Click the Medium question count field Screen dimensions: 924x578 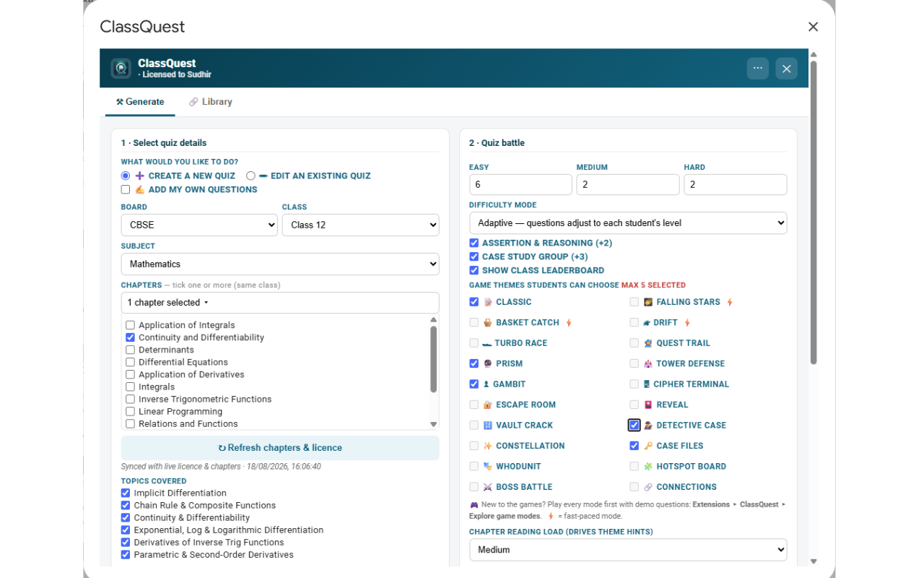click(x=628, y=184)
